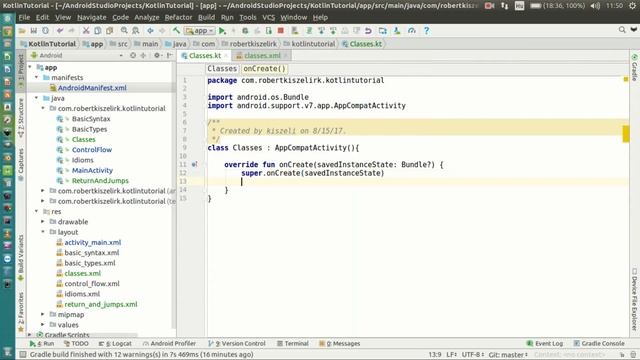The width and height of the screenshot is (640, 360).
Task: Toggle the 2: Favorites tool window
Action: tap(21, 312)
